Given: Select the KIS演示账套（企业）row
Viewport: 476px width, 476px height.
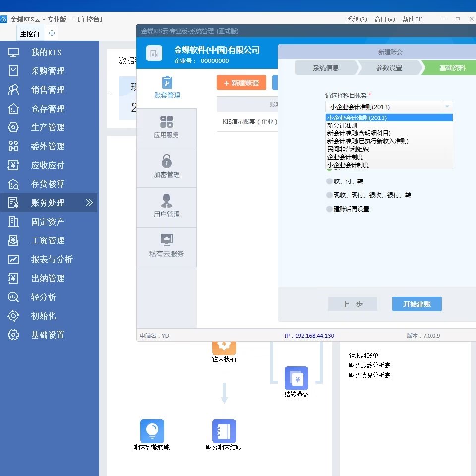Looking at the screenshot, I should [x=247, y=122].
